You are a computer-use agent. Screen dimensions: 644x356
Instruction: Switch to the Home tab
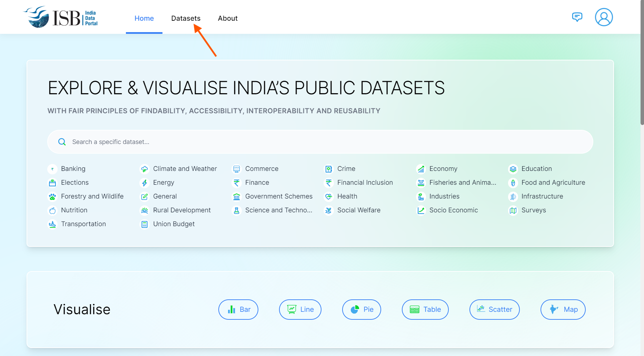click(144, 18)
